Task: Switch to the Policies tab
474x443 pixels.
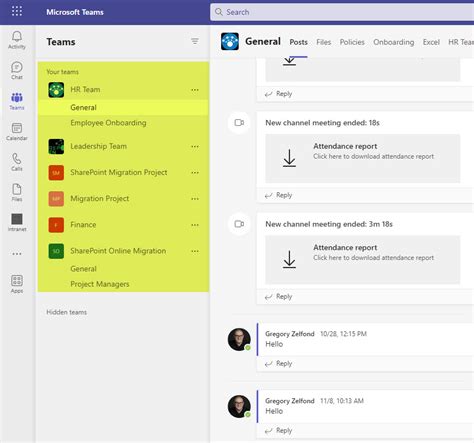Action: pos(352,42)
